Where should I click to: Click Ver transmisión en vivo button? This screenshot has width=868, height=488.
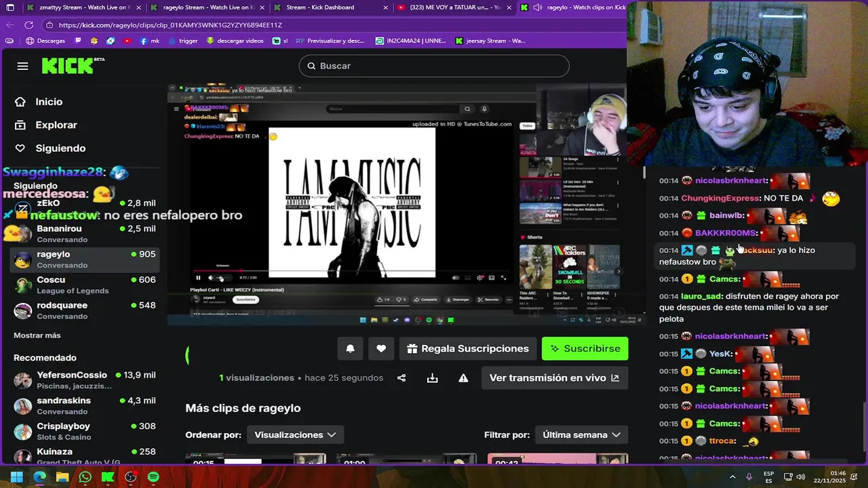click(x=555, y=378)
